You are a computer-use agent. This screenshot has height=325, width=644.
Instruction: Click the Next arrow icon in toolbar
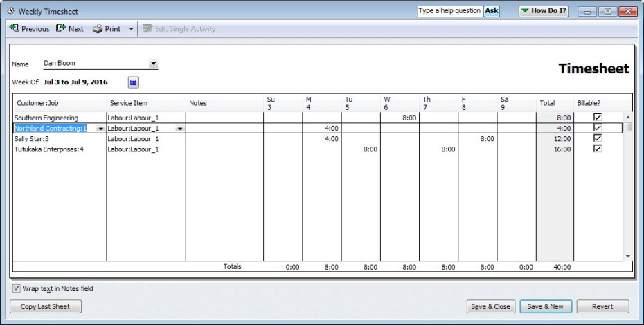(x=61, y=28)
